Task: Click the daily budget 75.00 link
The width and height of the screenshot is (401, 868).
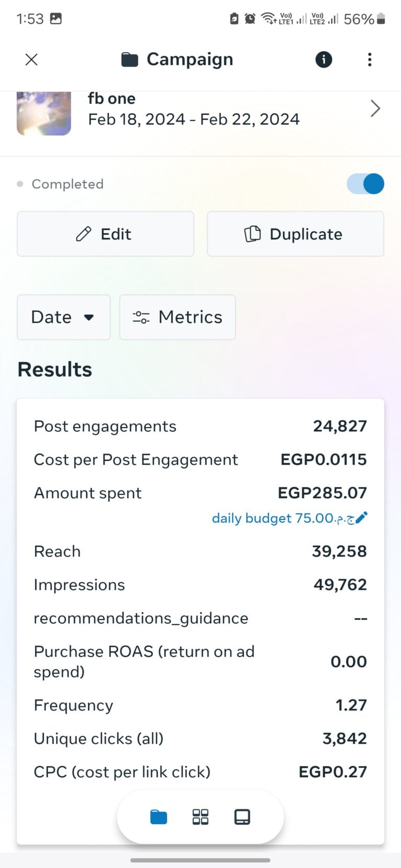Action: tap(282, 518)
